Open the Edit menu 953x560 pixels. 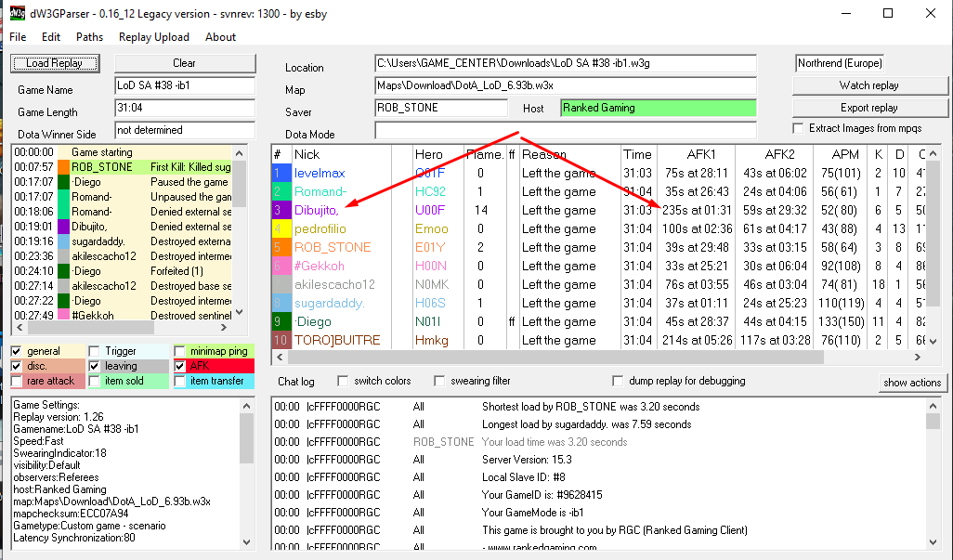(x=51, y=37)
